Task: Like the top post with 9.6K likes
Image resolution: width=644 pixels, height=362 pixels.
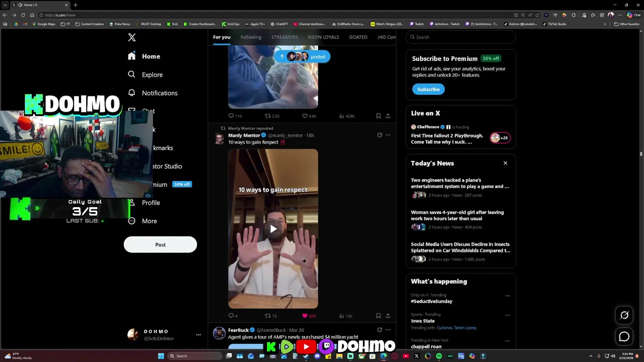Action: click(x=309, y=116)
